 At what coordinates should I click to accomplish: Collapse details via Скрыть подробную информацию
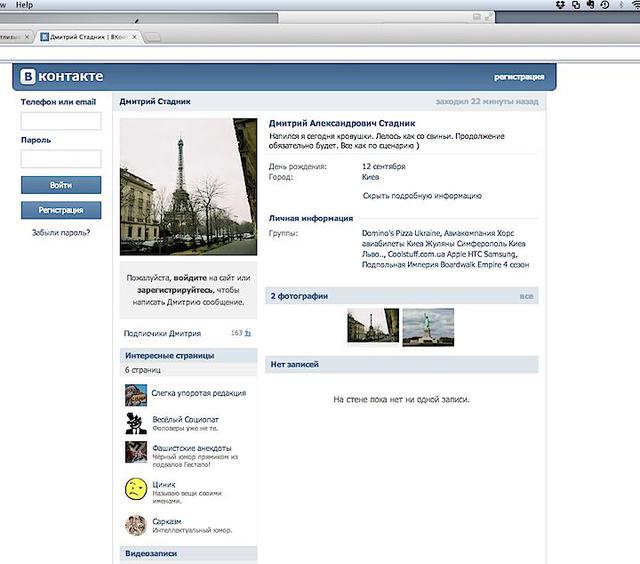[421, 196]
